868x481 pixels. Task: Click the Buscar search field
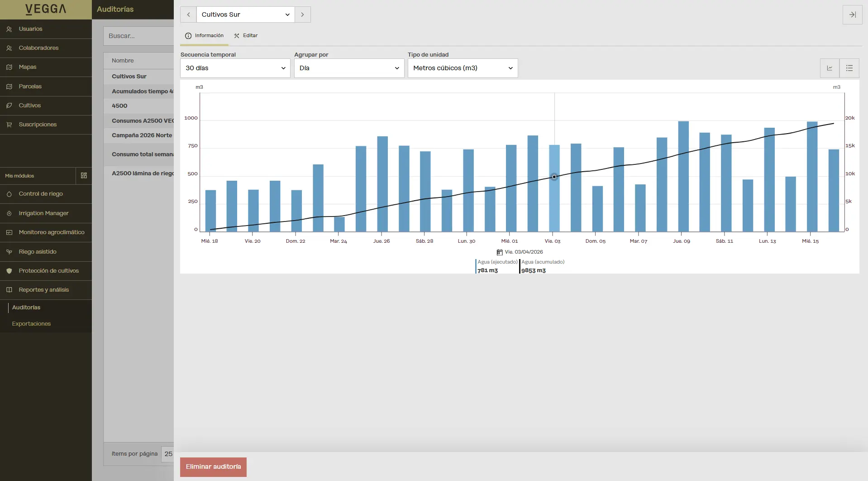tap(138, 36)
